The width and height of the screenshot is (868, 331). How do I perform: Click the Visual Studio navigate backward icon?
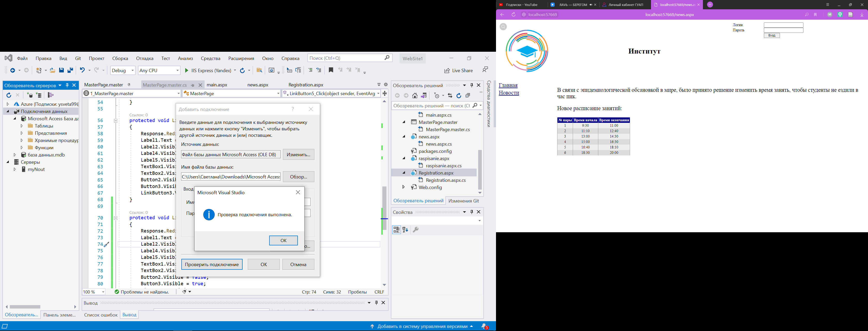(12, 71)
